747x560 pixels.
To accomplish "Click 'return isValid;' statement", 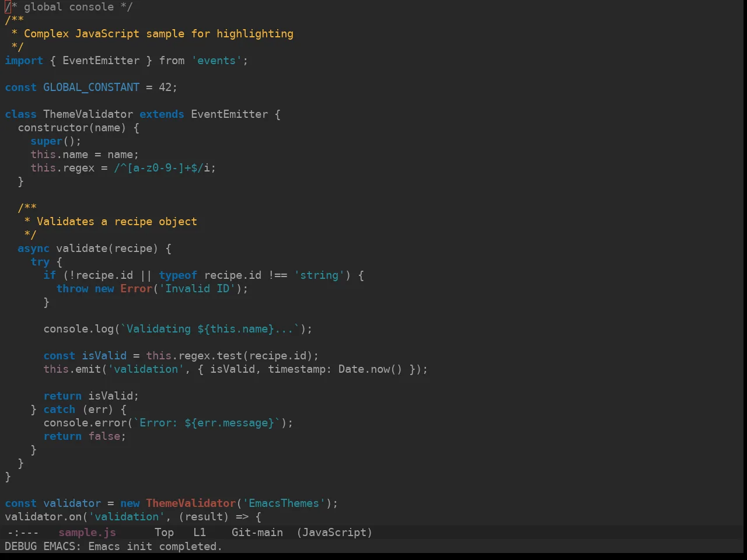I will [x=91, y=396].
